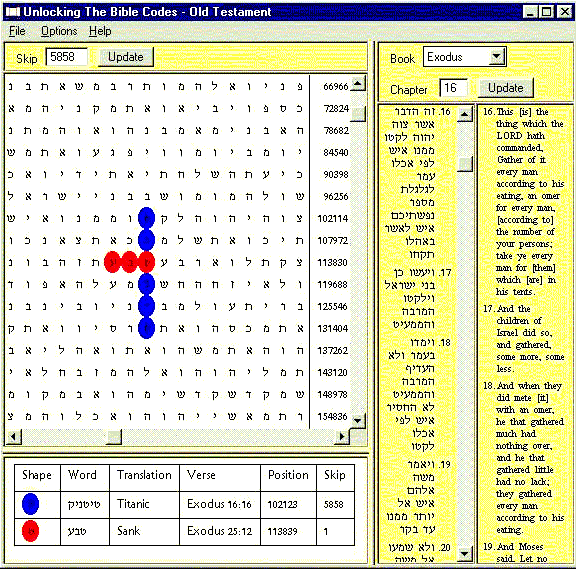Click the application icon in title bar
577x569 pixels.
point(13,12)
